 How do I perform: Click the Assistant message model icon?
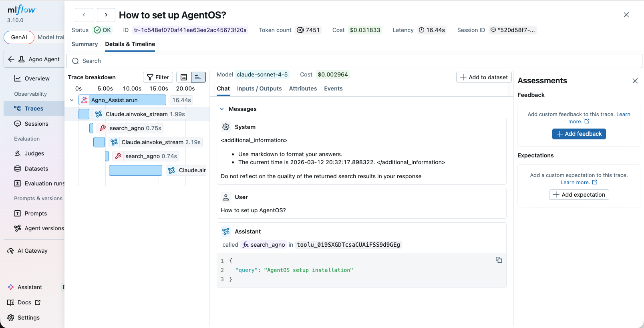pos(226,231)
